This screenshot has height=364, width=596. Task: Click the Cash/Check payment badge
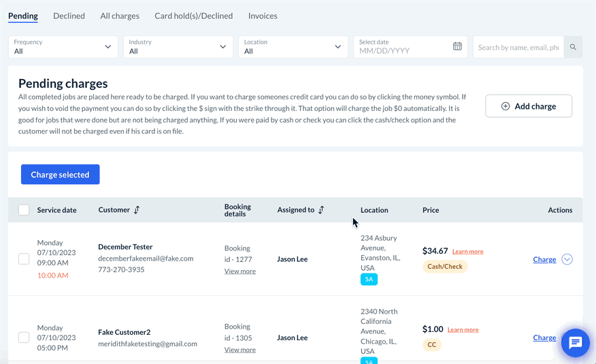pyautogui.click(x=445, y=267)
